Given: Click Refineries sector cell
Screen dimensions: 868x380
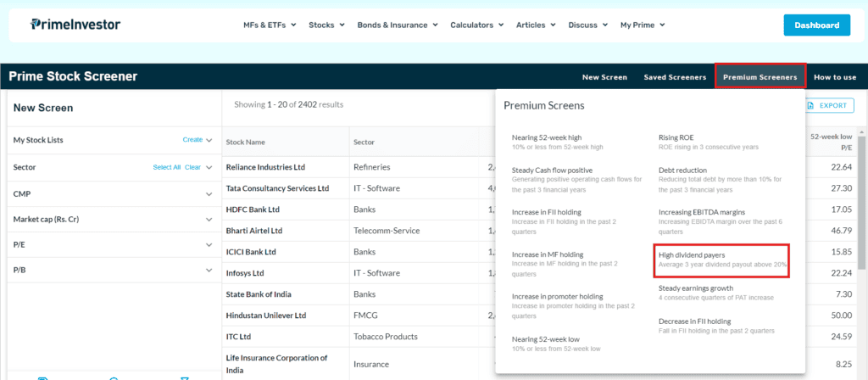Looking at the screenshot, I should (372, 167).
